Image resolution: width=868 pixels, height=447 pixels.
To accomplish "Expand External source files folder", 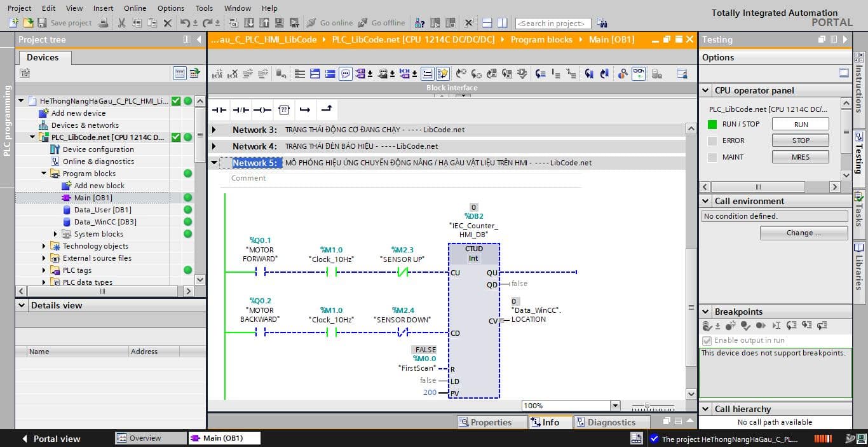I will 44,258.
